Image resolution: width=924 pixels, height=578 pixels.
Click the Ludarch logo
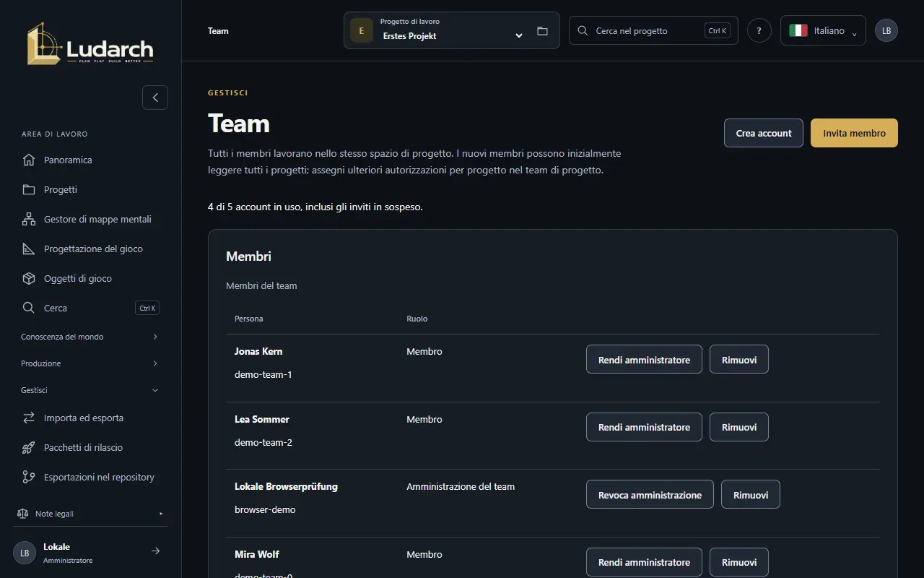coord(90,44)
